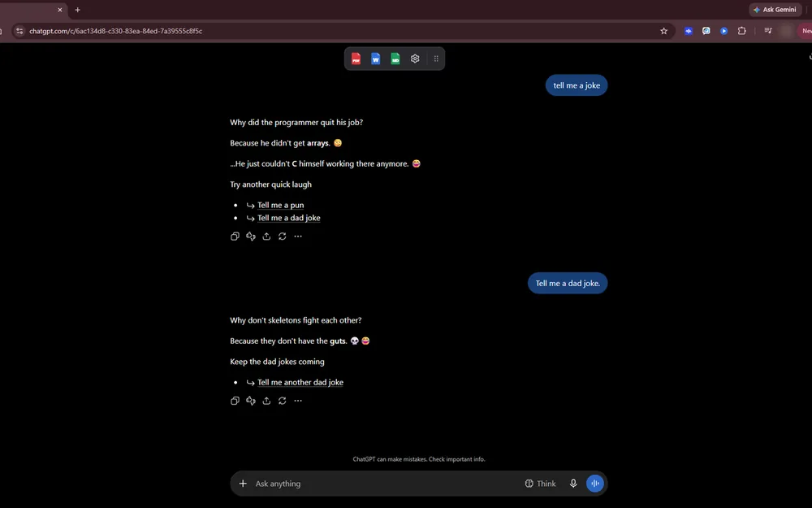
Task: Open the browser media controls icon
Action: 768,31
